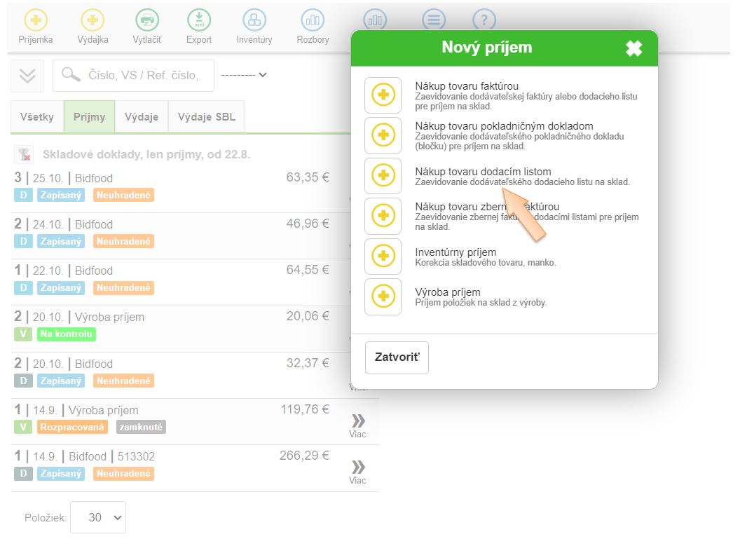Choose Výroba príjem plus icon
740x560 pixels.
click(383, 296)
